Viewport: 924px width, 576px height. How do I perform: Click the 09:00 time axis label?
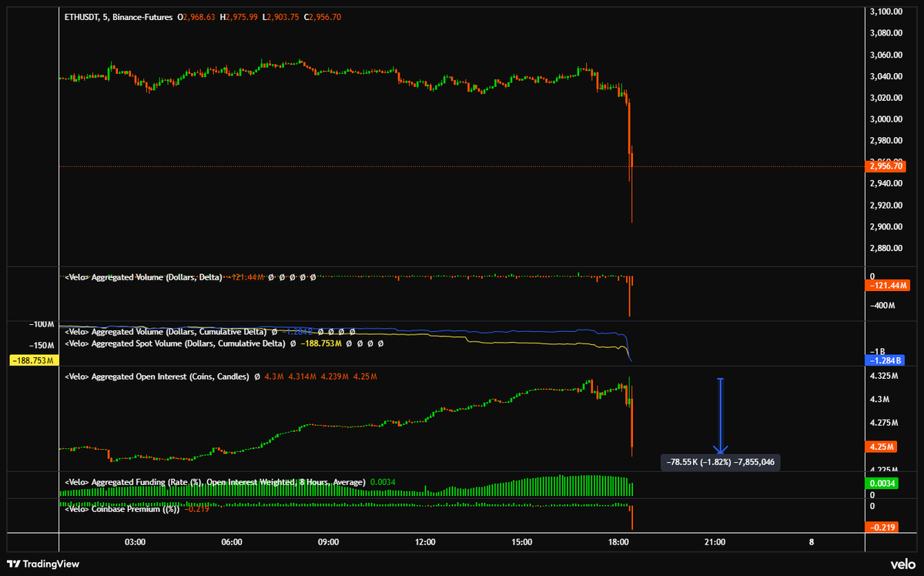(x=328, y=542)
